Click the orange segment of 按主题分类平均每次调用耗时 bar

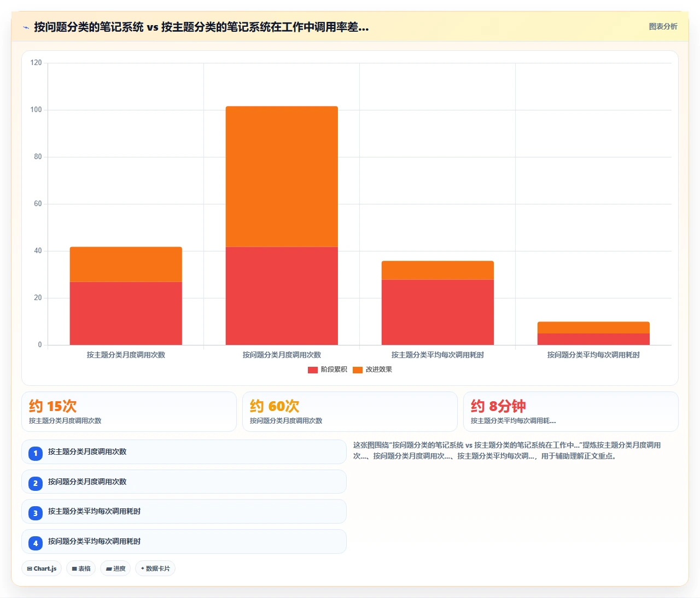coord(437,271)
